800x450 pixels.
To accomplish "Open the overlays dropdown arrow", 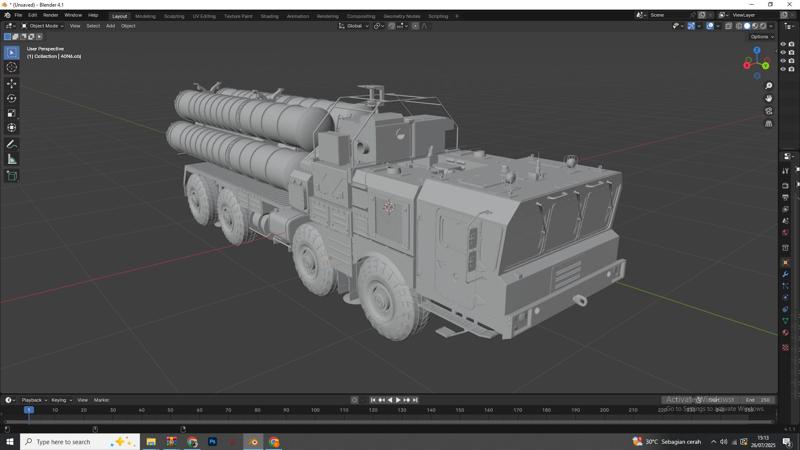I will (x=717, y=26).
